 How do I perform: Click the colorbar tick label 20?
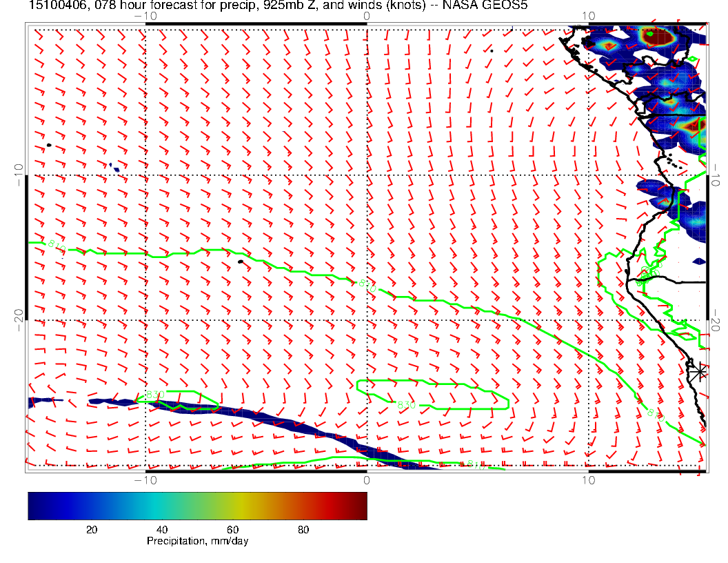tap(91, 529)
